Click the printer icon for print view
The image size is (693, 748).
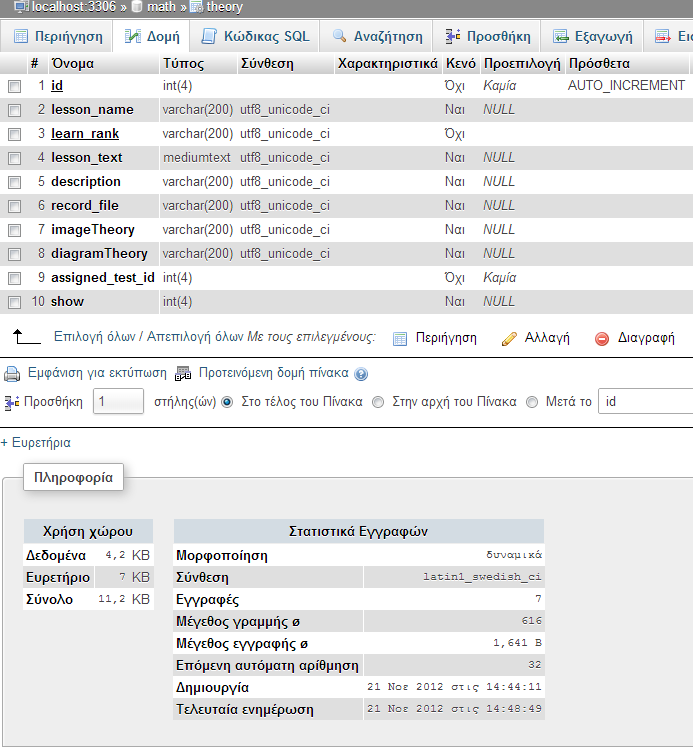(12, 374)
